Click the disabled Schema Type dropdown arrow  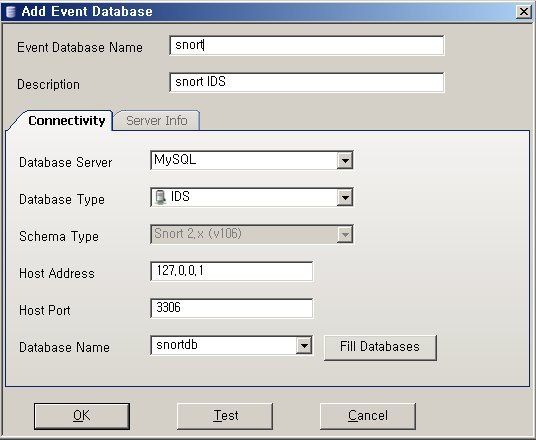(x=345, y=235)
